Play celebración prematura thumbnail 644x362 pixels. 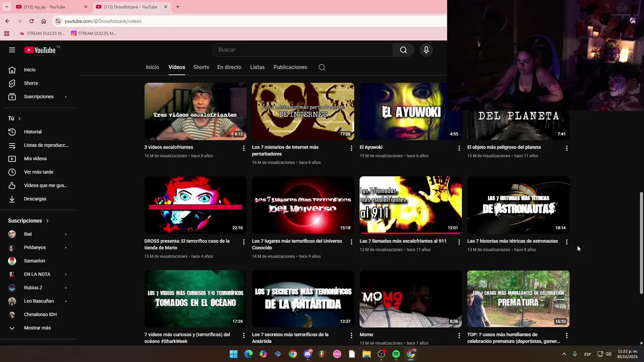coord(518,299)
